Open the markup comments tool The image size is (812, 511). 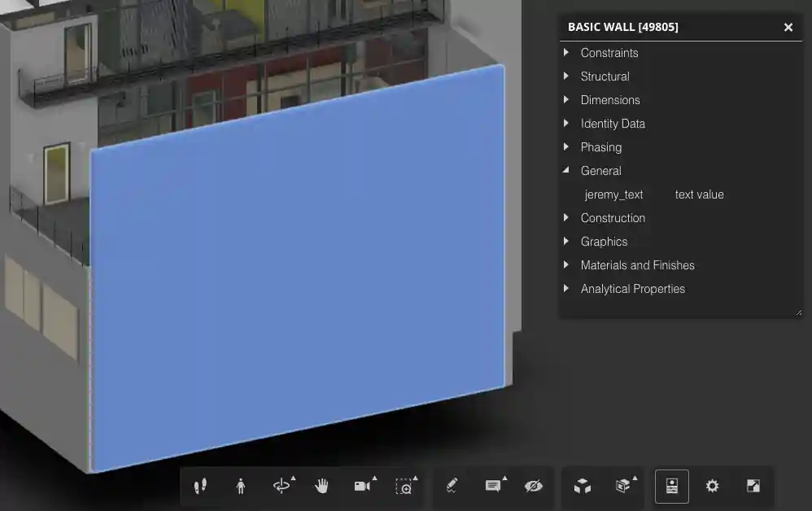click(491, 486)
